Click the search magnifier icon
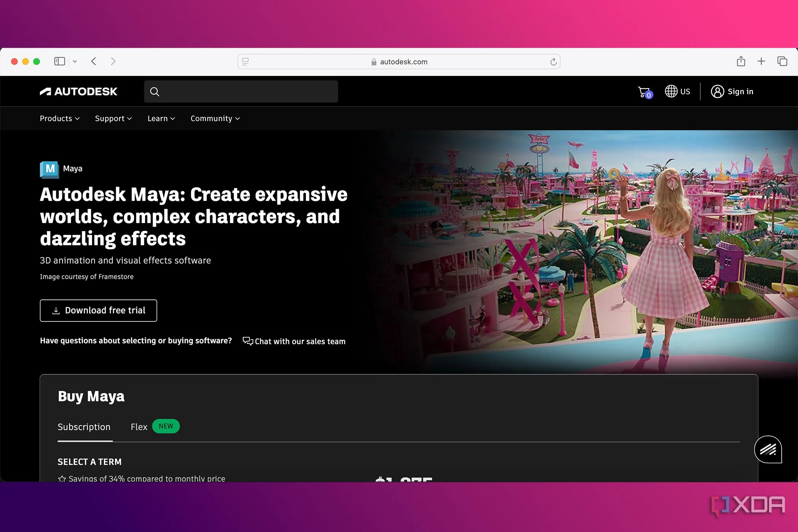 (155, 92)
